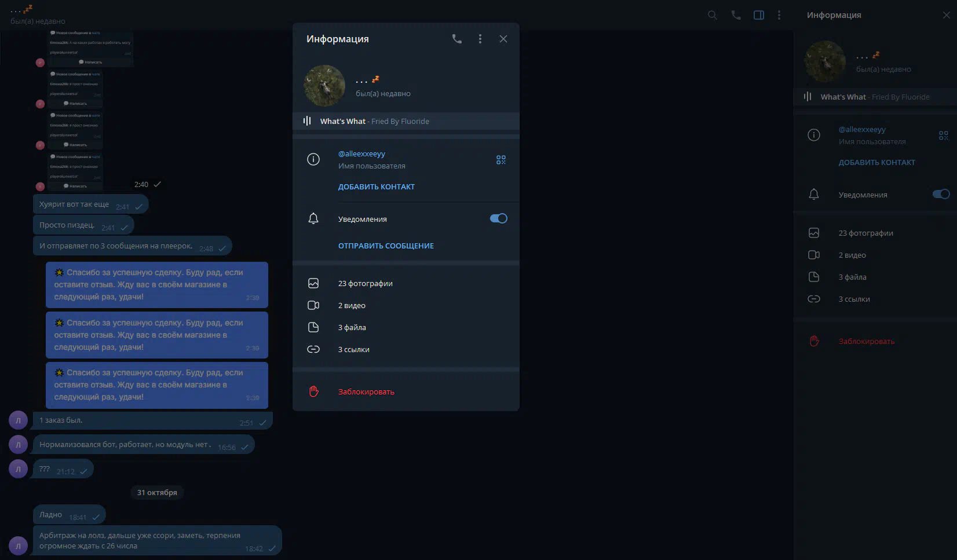The image size is (957, 560).
Task: Click ДОБАВИТЬ КОНТАКТ in the popup
Action: [x=376, y=187]
